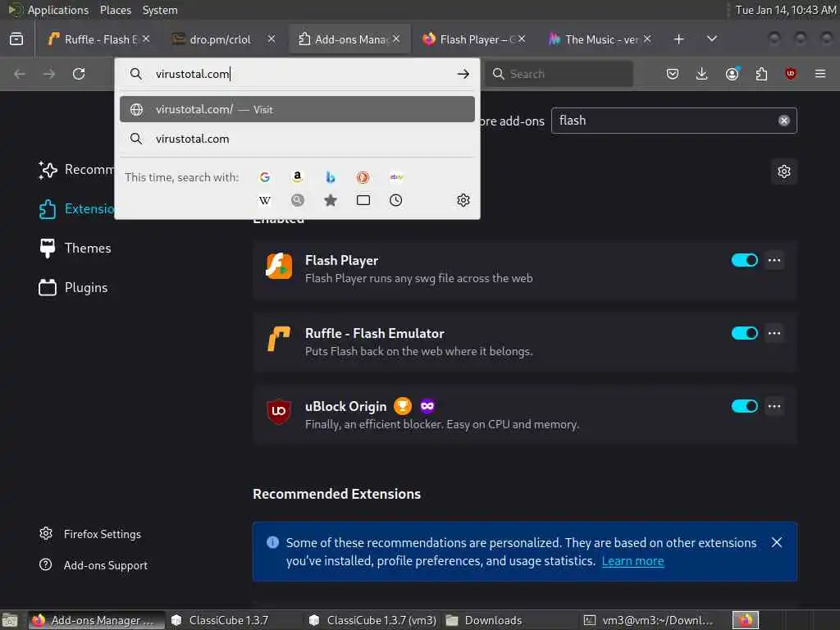
Task: Search with Amazon engine icon
Action: tap(297, 177)
